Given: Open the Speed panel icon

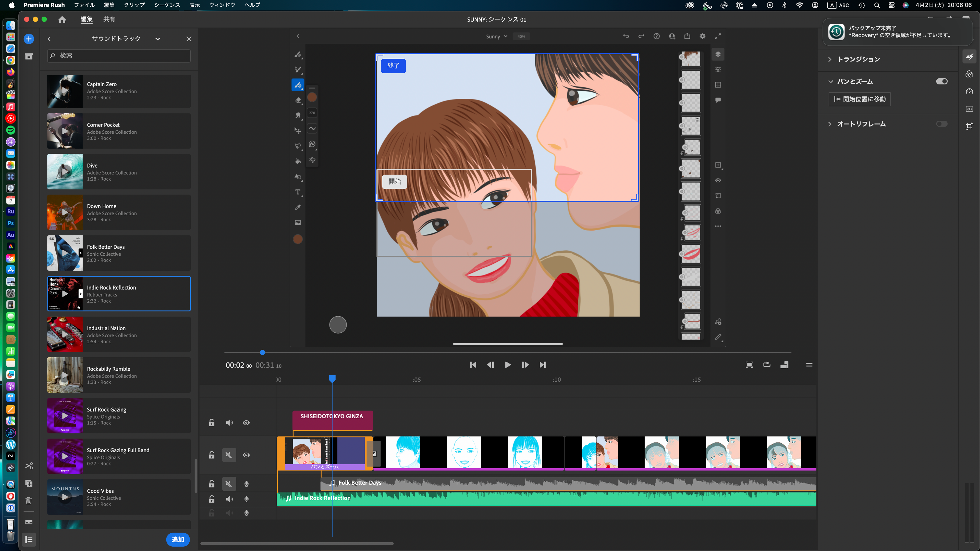Looking at the screenshot, I should click(x=969, y=92).
